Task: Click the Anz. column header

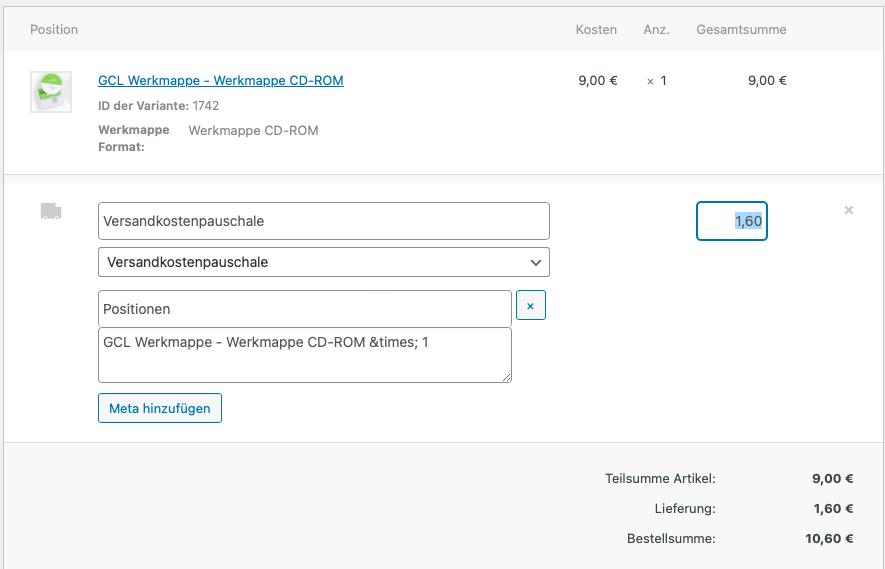Action: pyautogui.click(x=656, y=30)
